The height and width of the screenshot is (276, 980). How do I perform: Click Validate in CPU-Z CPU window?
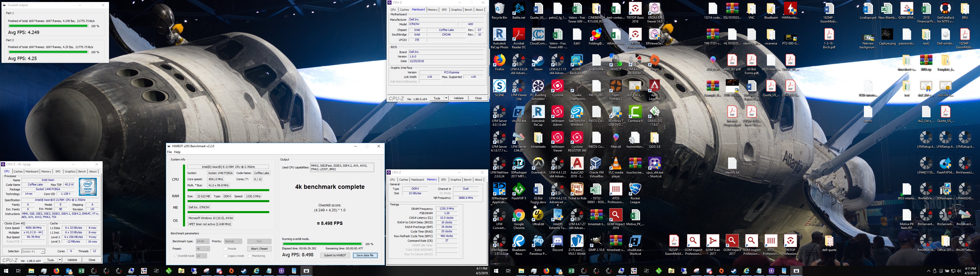click(x=72, y=260)
